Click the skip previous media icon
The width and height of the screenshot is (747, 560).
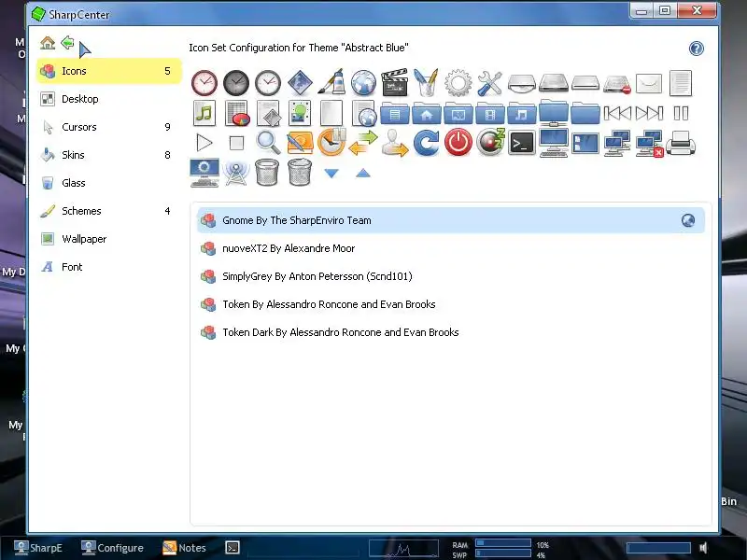(x=617, y=113)
